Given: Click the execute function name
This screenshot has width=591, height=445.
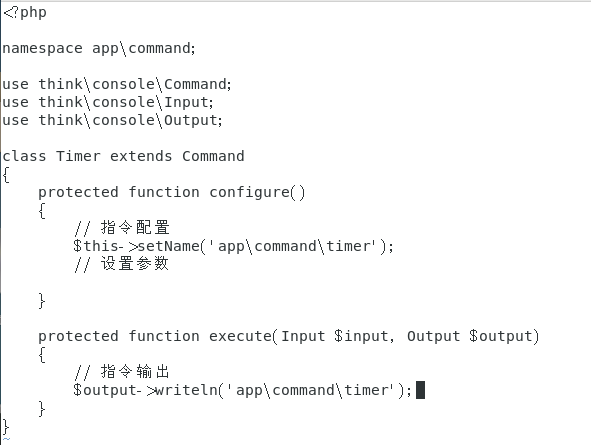Looking at the screenshot, I should [x=240, y=336].
